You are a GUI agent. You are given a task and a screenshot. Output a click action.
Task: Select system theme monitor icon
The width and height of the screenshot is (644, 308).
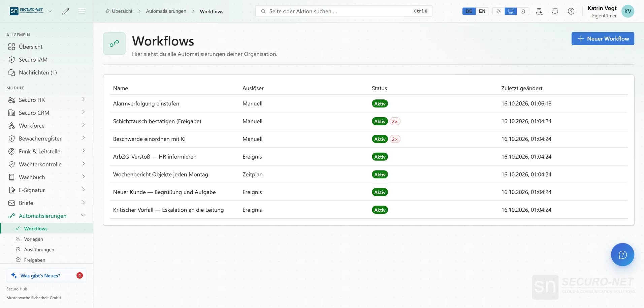pyautogui.click(x=511, y=11)
